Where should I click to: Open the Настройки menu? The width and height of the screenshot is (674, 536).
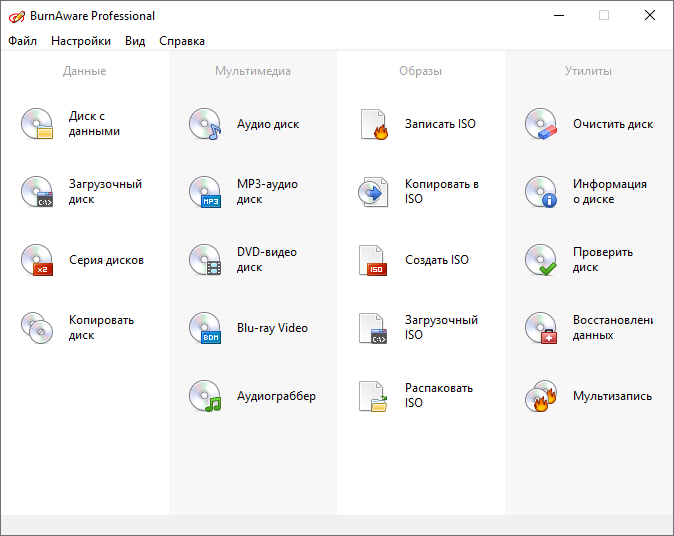click(x=81, y=41)
